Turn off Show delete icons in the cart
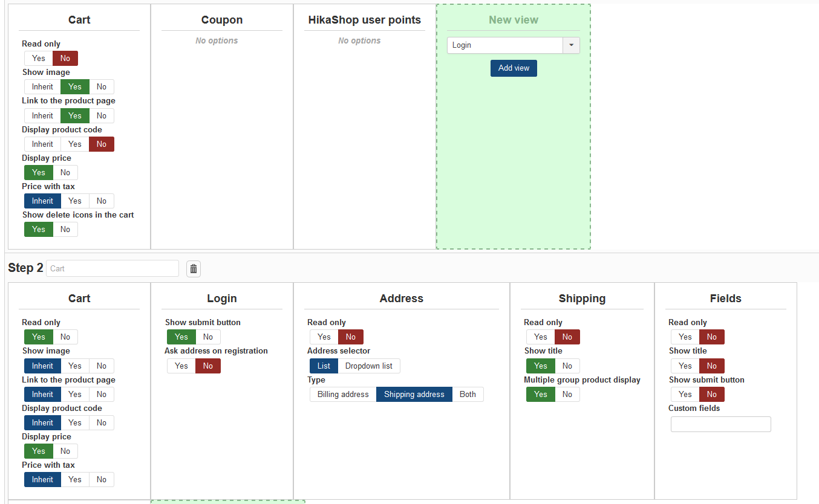This screenshot has height=504, width=819. click(x=65, y=230)
